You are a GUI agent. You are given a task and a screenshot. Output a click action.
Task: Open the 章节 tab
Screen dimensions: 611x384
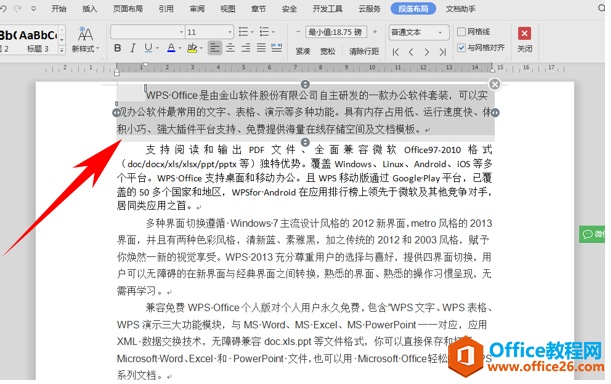(x=258, y=9)
